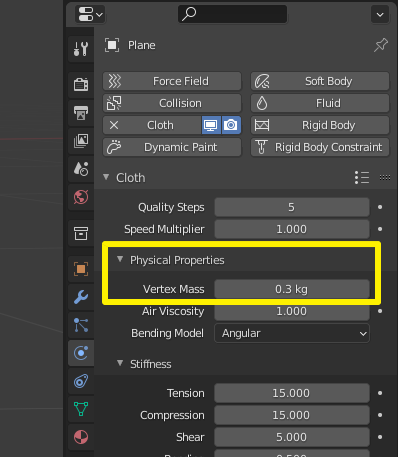Click the Vertex Mass field
The height and width of the screenshot is (457, 398).
click(292, 289)
